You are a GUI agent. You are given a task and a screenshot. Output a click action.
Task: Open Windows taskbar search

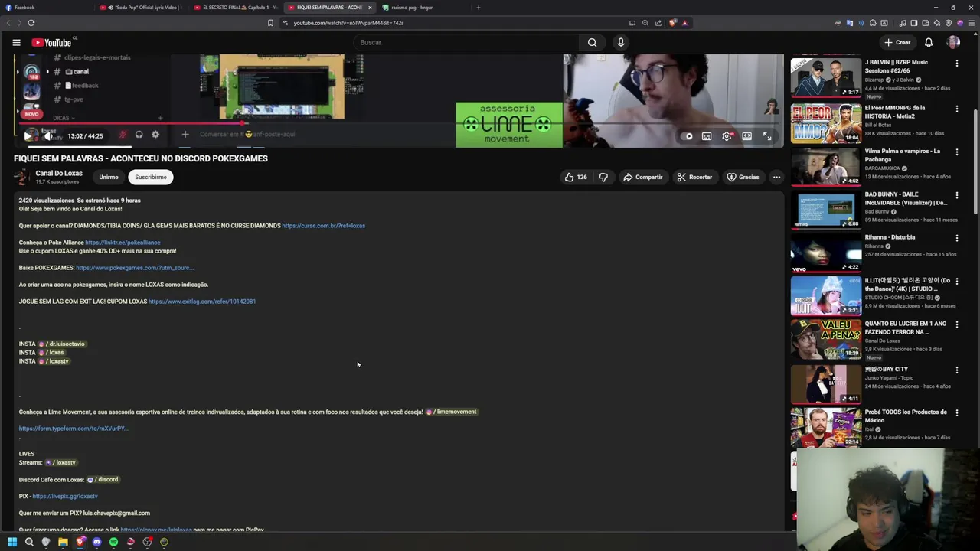click(29, 542)
